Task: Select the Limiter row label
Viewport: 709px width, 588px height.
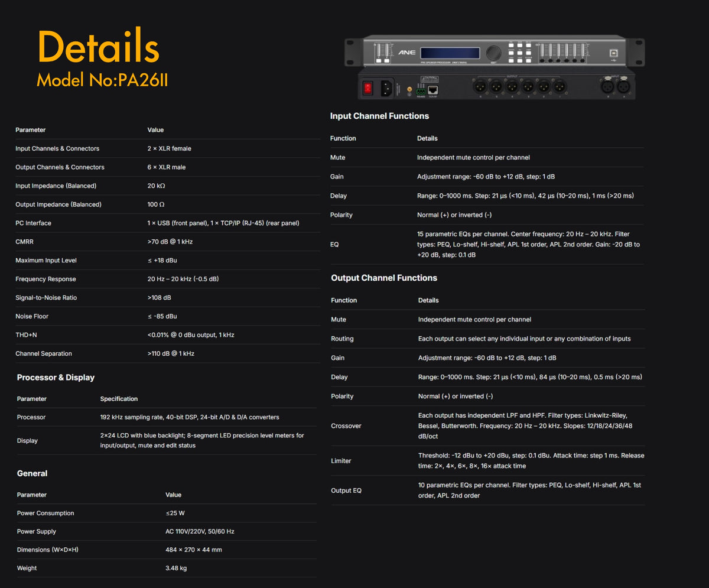Action: point(342,461)
